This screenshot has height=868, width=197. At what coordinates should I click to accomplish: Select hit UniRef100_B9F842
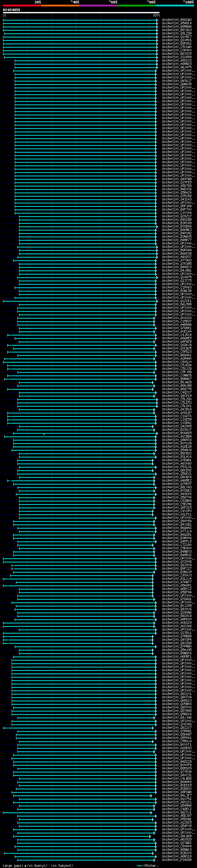(177, 43)
